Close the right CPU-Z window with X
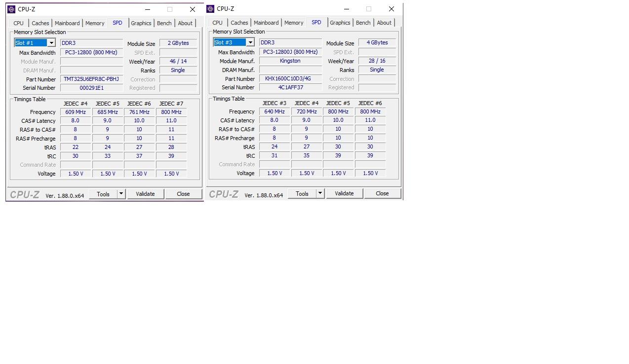The image size is (629, 364). click(392, 9)
